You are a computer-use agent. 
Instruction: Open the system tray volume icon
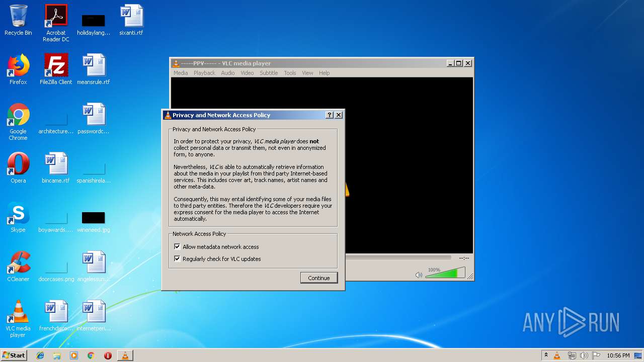(x=584, y=355)
